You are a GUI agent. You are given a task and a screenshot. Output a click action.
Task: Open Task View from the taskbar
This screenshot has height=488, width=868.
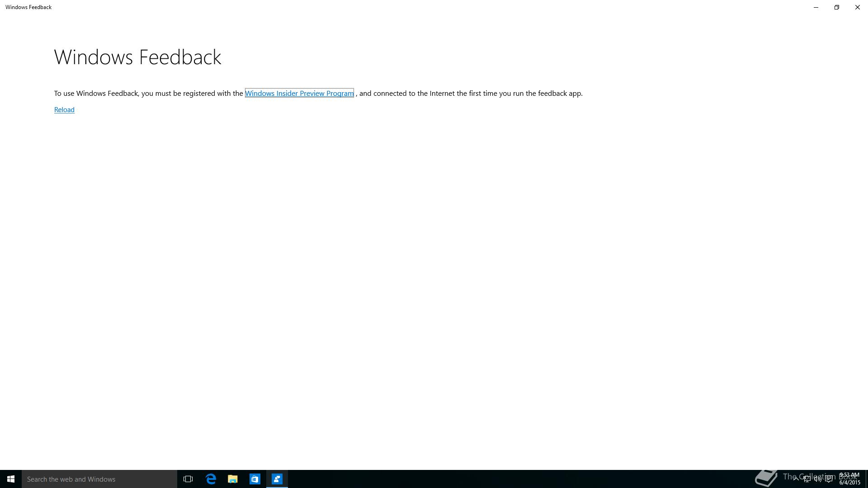point(188,479)
